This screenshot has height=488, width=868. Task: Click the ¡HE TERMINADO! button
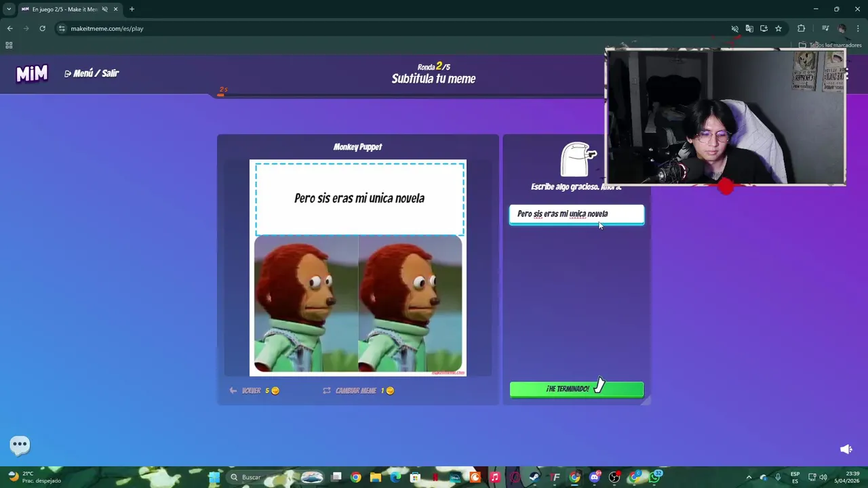(x=576, y=389)
